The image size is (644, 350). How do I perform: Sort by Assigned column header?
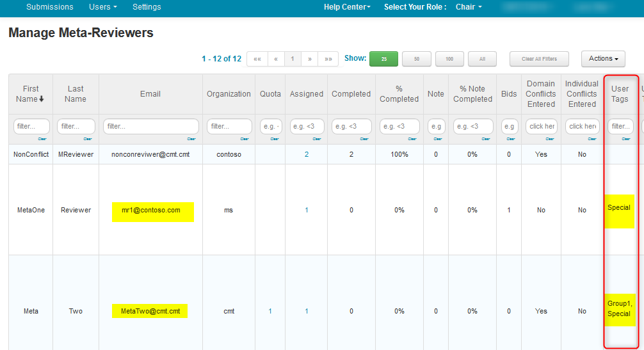pos(307,94)
